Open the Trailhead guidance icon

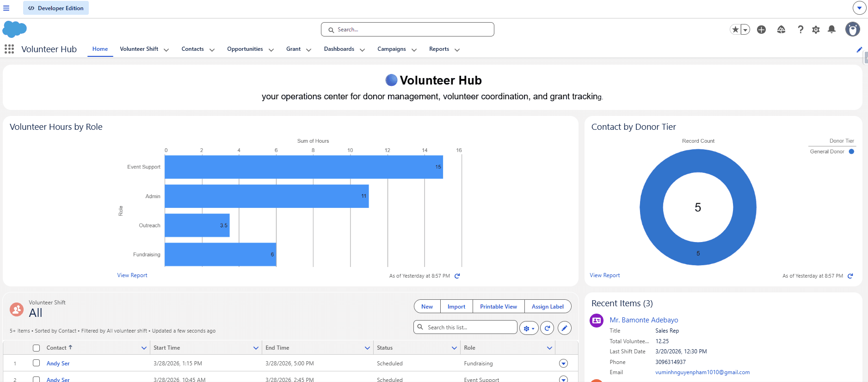781,30
